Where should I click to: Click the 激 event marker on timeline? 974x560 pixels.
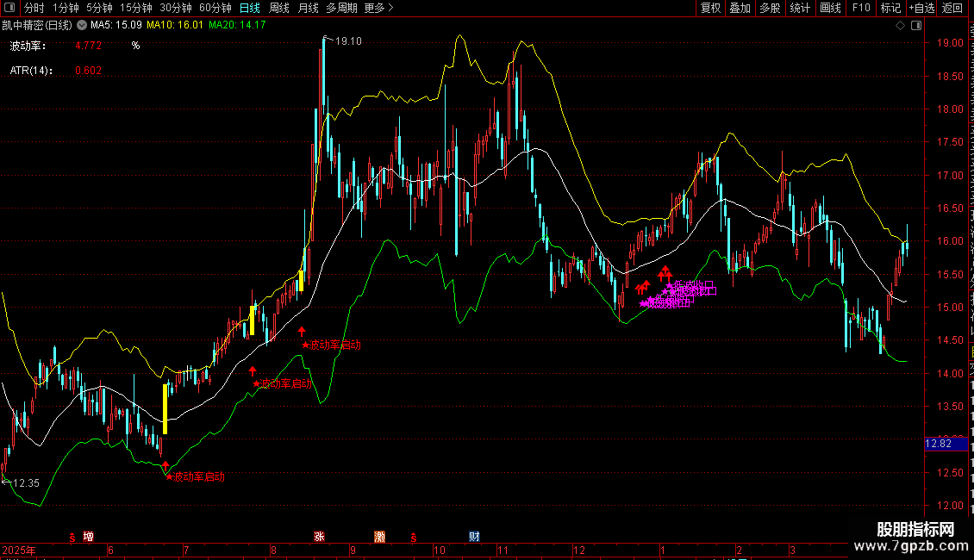tap(379, 537)
